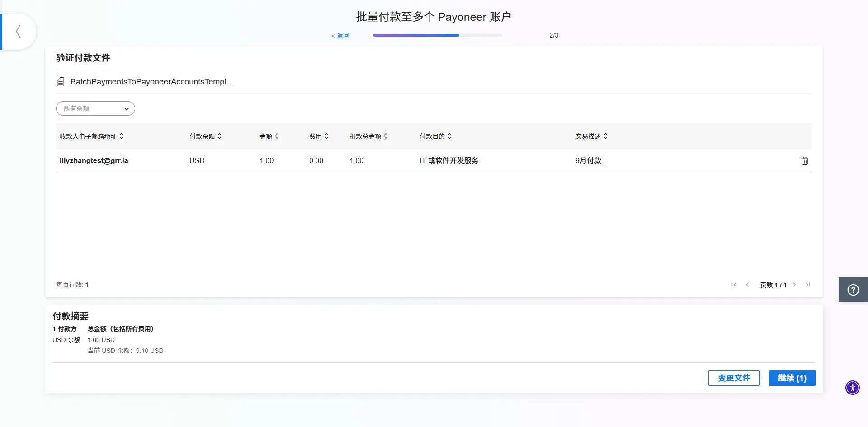The image size is (868, 427).
Task: Go to the next page
Action: click(x=794, y=285)
